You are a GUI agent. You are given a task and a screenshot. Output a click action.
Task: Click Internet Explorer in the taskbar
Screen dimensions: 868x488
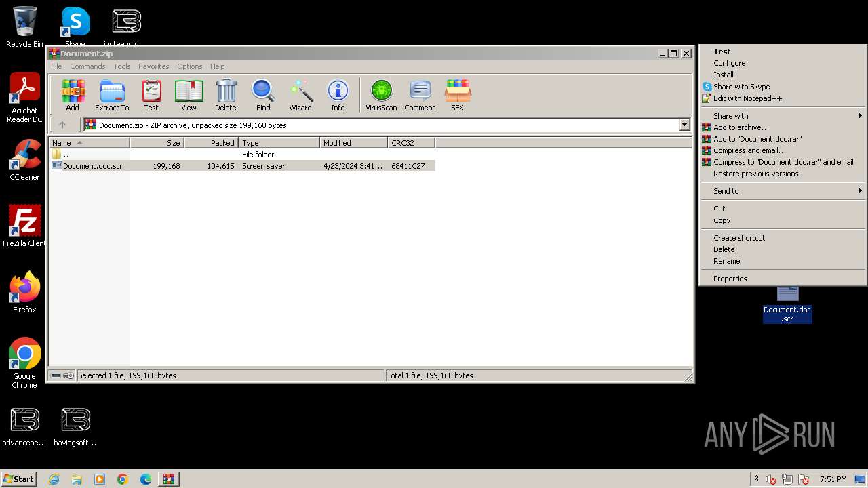(x=54, y=479)
